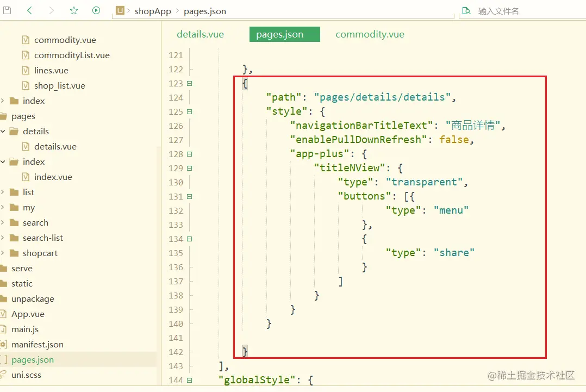Screen dimensions: 586x392
Task: Fold the titleNView block at line 129
Action: click(x=190, y=169)
